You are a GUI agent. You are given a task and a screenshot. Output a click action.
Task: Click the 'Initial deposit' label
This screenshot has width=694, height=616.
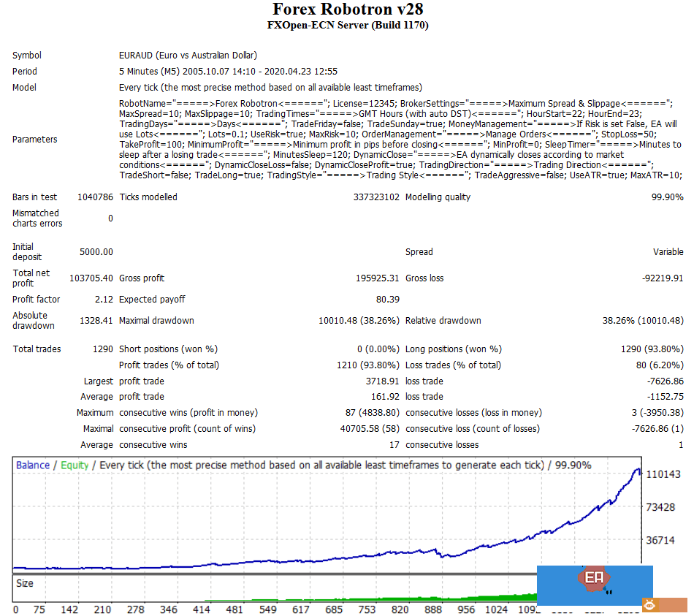[27, 252]
